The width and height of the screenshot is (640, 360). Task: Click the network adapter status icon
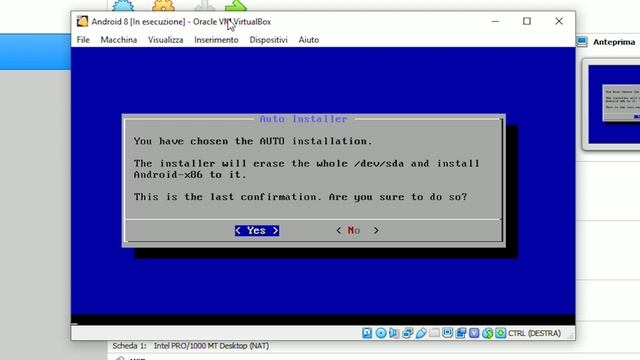coord(407,333)
